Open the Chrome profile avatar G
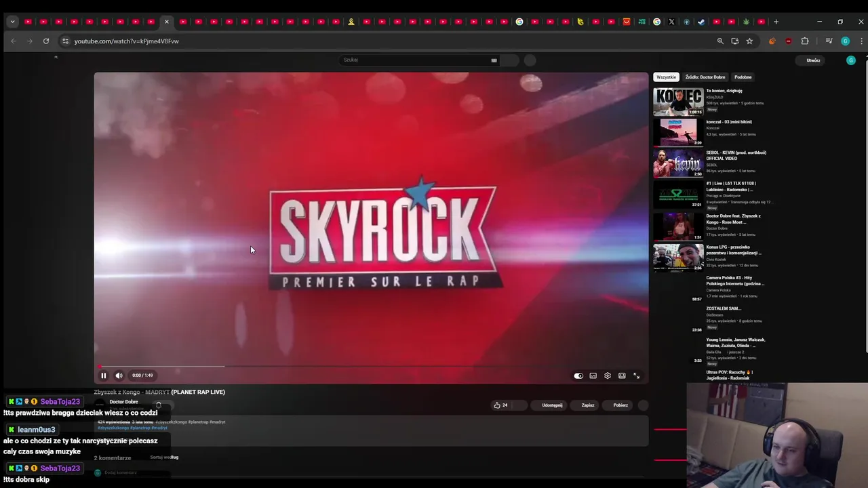The width and height of the screenshot is (868, 488). click(845, 41)
